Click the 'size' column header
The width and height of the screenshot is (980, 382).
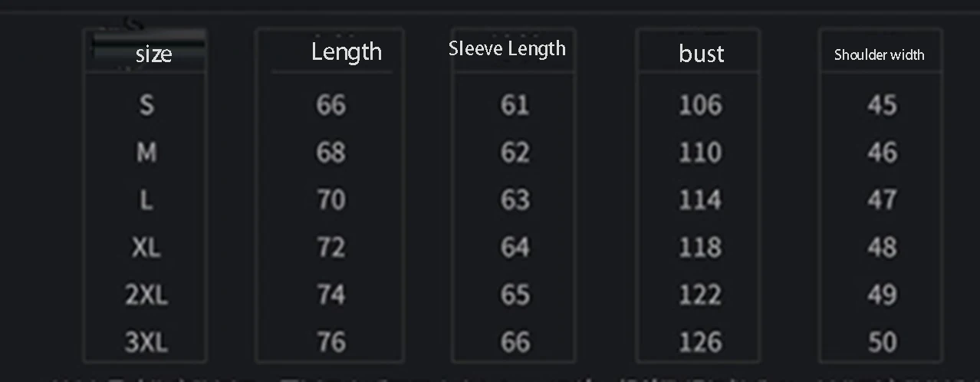(153, 54)
